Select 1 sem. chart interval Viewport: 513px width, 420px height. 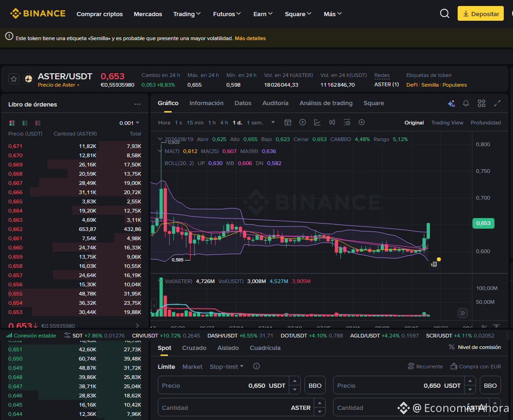(x=255, y=123)
